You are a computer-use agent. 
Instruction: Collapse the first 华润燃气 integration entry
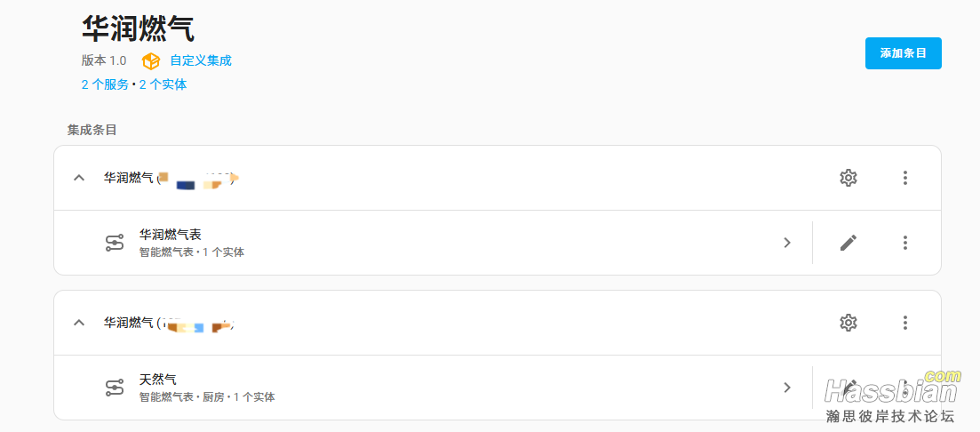(79, 178)
